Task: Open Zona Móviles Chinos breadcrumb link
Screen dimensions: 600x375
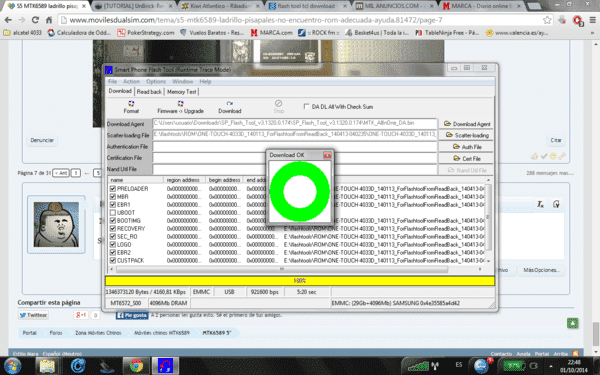Action: [98, 333]
